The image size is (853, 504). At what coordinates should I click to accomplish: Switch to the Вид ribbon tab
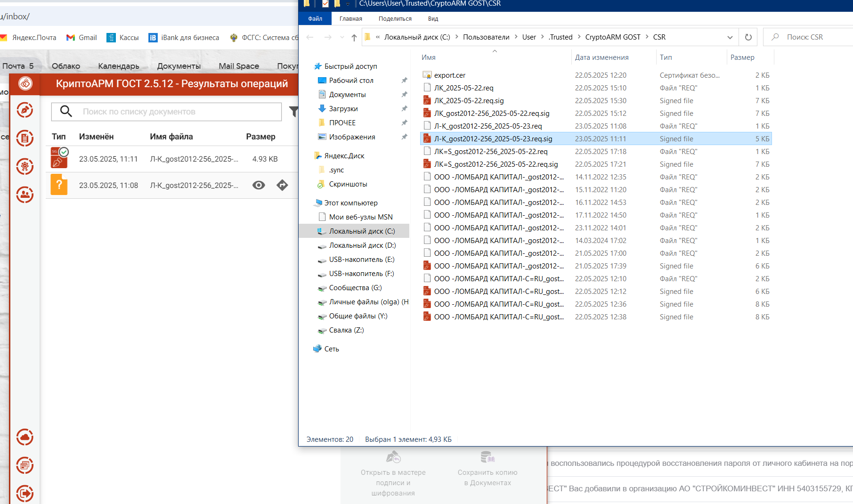tap(433, 19)
